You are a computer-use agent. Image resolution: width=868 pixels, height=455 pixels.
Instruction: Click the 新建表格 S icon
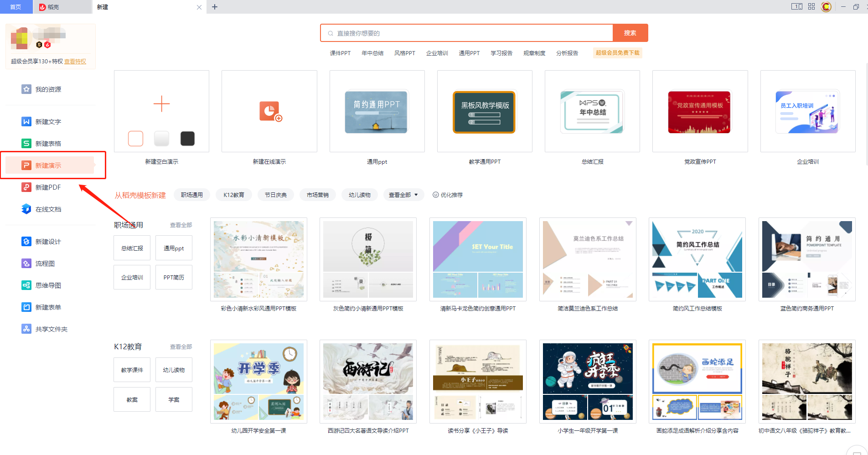[x=26, y=143]
